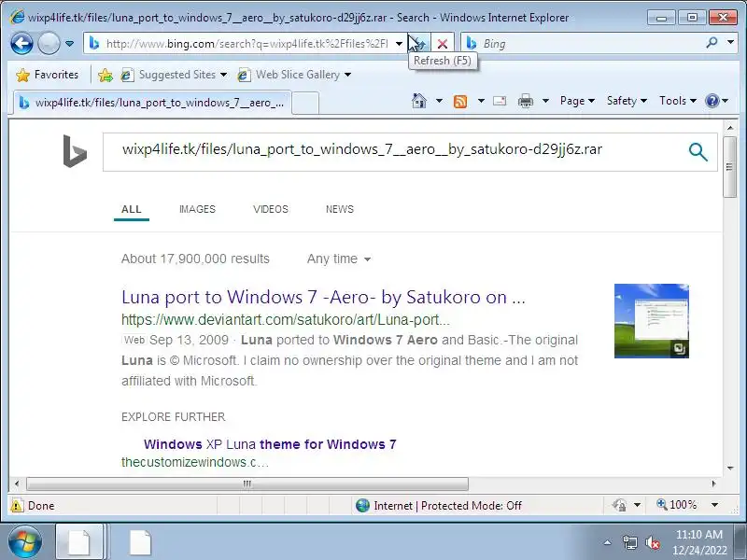Click the greyed Forward navigation button
Image resolution: width=747 pixels, height=560 pixels.
coord(49,44)
